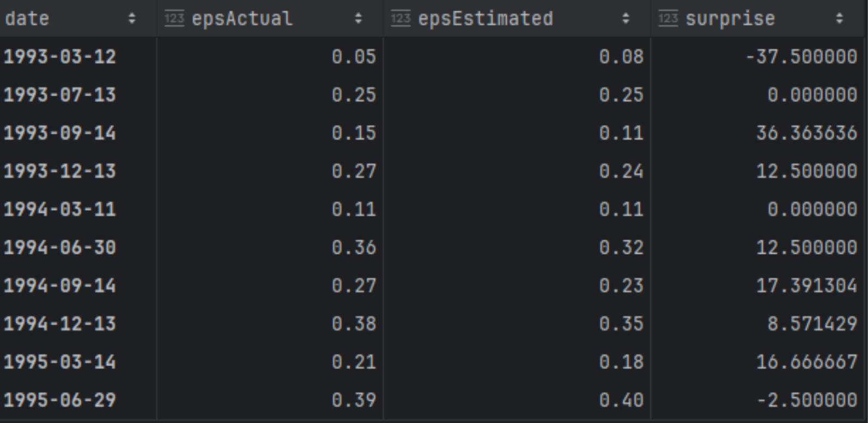The image size is (868, 423).
Task: Click the sort arrows in epsActual column header
Action: click(x=358, y=19)
